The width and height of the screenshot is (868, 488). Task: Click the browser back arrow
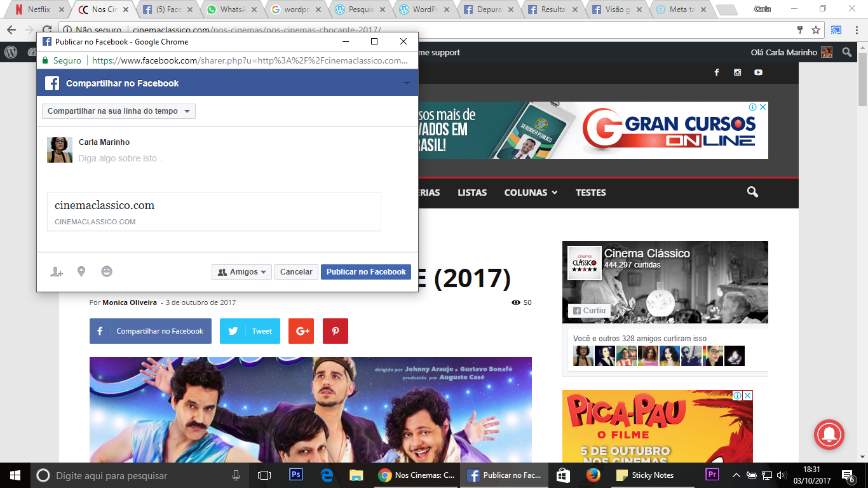11,30
